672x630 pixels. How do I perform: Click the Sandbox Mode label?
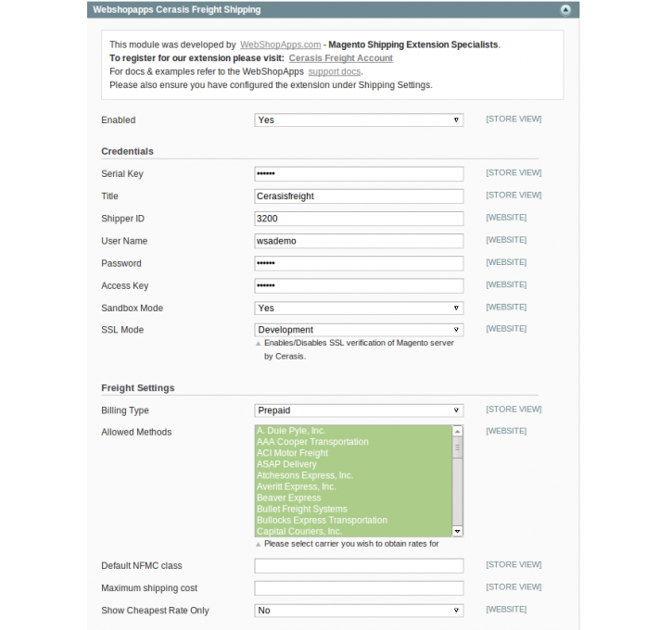(x=132, y=308)
